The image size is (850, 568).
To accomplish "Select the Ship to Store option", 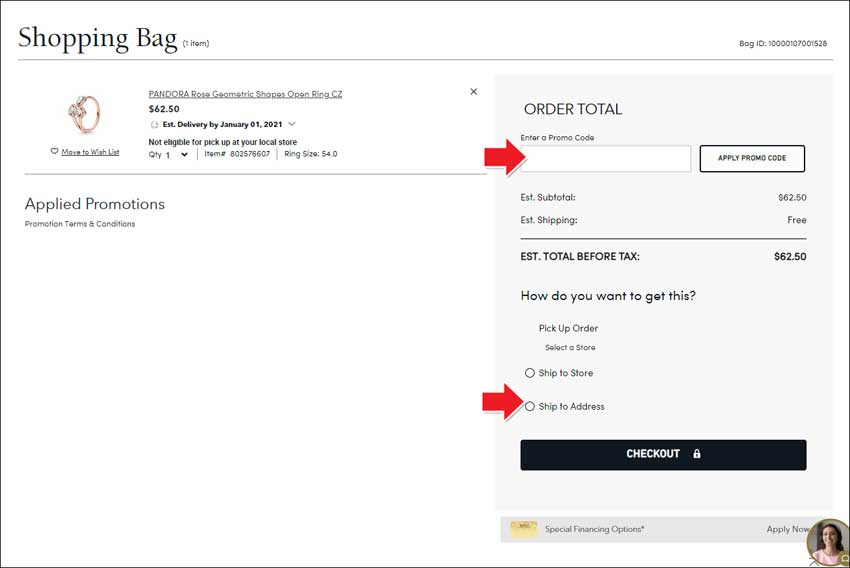I will point(530,373).
